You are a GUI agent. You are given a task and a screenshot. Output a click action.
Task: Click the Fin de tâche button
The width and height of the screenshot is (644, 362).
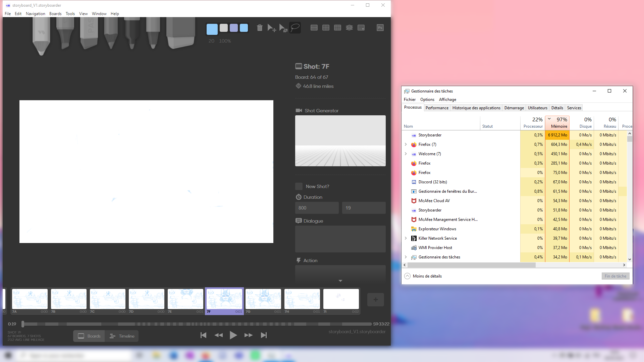(615, 276)
